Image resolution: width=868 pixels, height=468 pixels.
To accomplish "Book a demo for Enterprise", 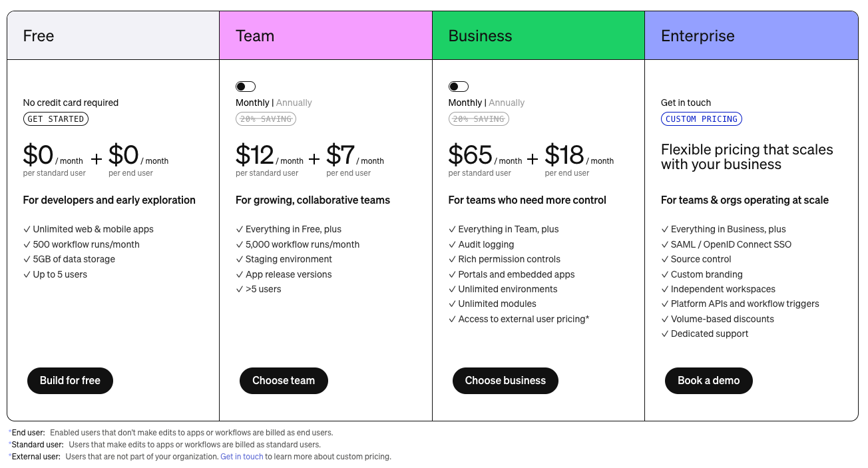I will 708,381.
